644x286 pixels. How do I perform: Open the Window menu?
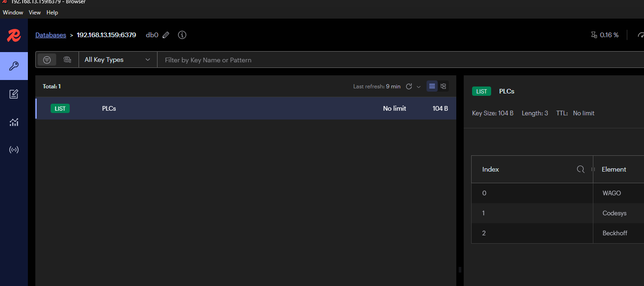[x=13, y=13]
